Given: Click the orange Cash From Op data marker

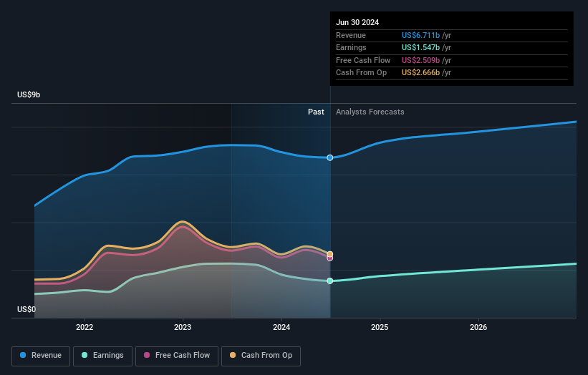Looking at the screenshot, I should click(330, 254).
